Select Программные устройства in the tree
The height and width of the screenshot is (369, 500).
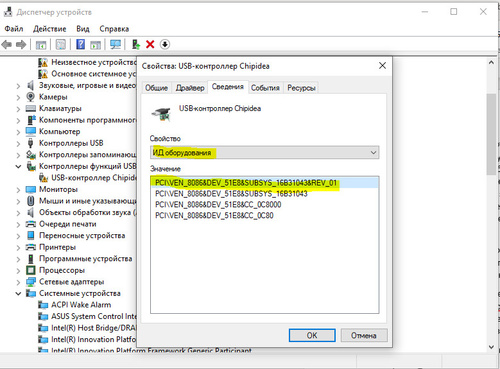[85, 259]
